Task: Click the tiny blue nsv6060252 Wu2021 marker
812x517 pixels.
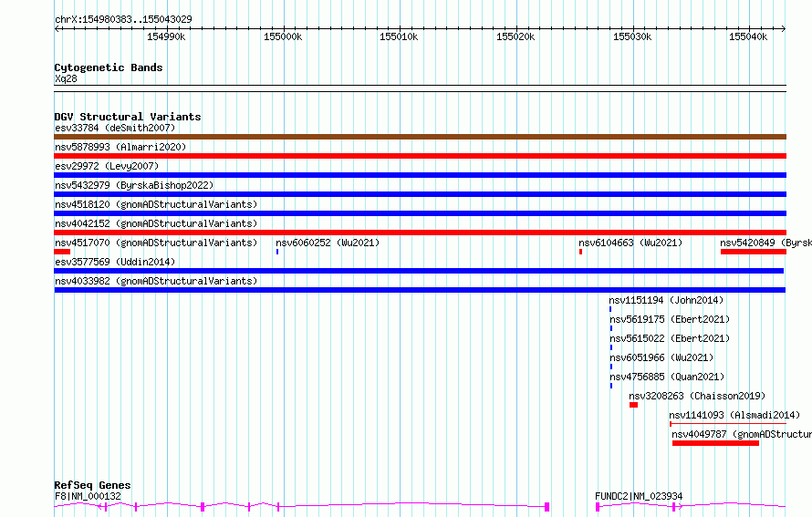Action: (277, 252)
